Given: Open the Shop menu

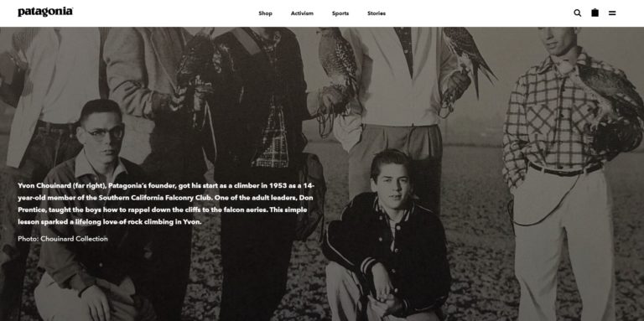Looking at the screenshot, I should 265,13.
